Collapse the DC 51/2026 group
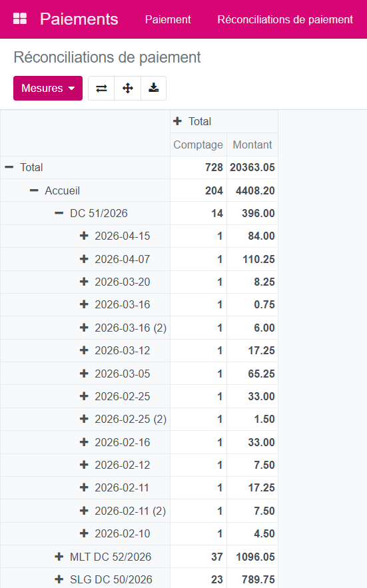This screenshot has width=367, height=588. tap(59, 213)
